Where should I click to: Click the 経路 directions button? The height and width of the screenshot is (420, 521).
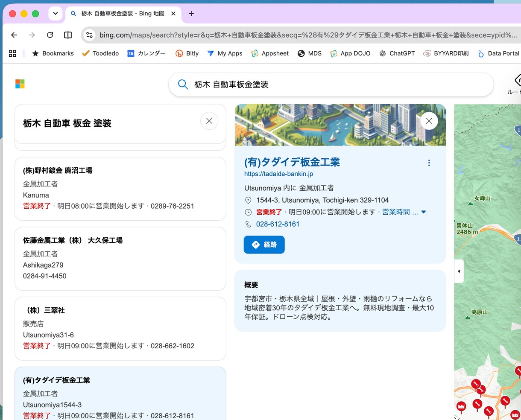coord(264,245)
